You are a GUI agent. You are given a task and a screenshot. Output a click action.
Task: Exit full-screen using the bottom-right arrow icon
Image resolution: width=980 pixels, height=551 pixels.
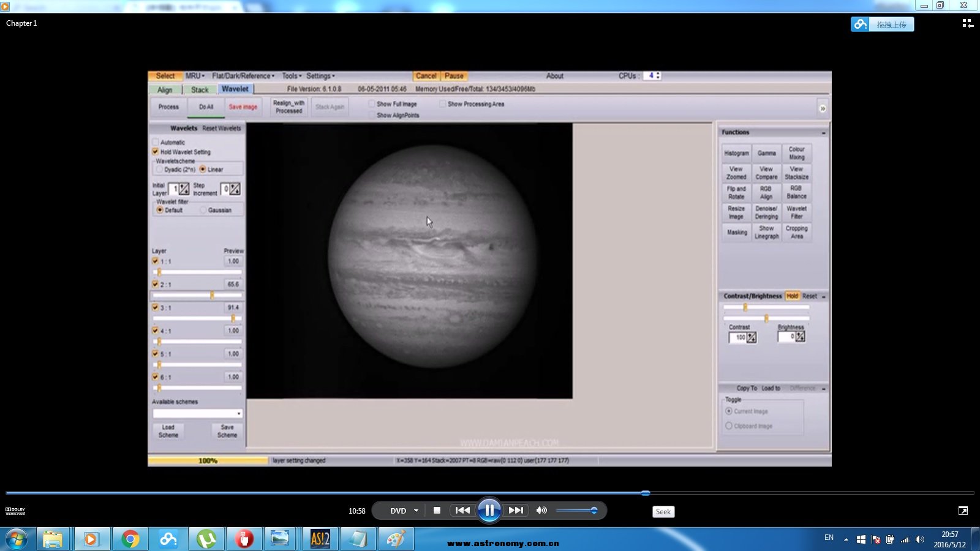pos(963,511)
